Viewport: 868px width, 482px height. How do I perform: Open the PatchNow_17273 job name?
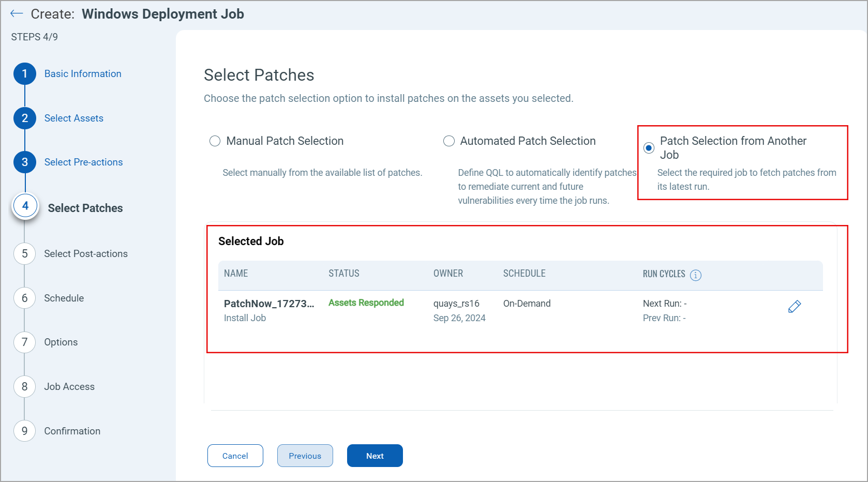tap(269, 304)
